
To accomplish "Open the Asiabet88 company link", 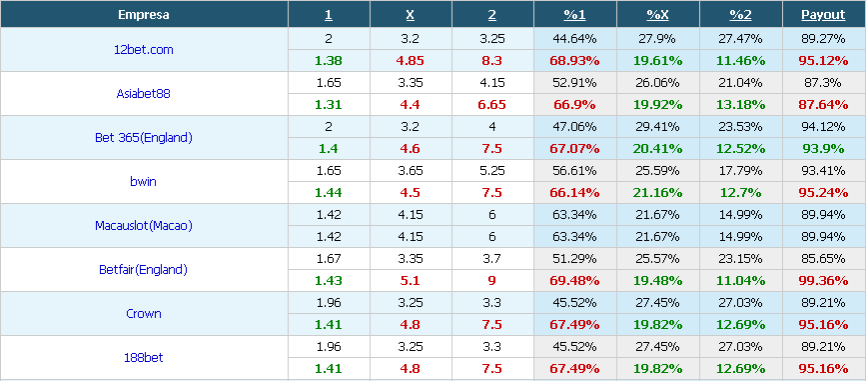I will coord(144,93).
